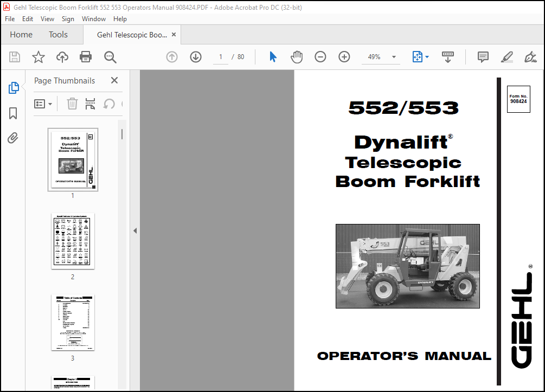Click the Fit page icon
The width and height of the screenshot is (545, 392).
[417, 57]
